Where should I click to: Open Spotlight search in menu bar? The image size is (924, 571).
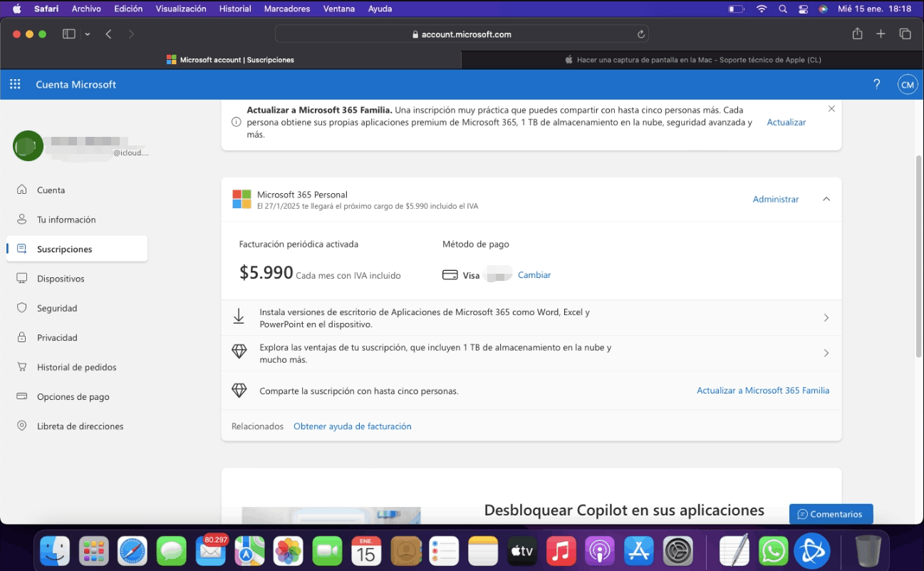point(783,9)
